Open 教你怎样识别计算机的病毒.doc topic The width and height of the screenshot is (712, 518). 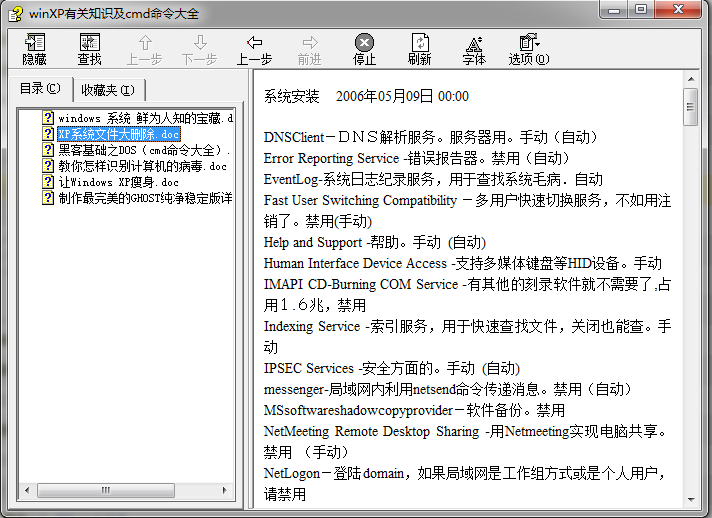(x=134, y=166)
